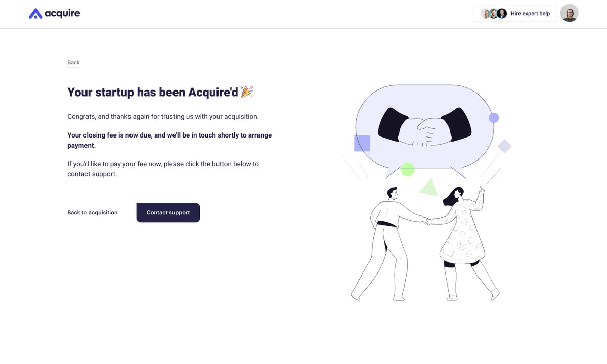Viewport: 607px width, 364px height.
Task: Select the purple square shape beside bubble
Action: (x=362, y=143)
